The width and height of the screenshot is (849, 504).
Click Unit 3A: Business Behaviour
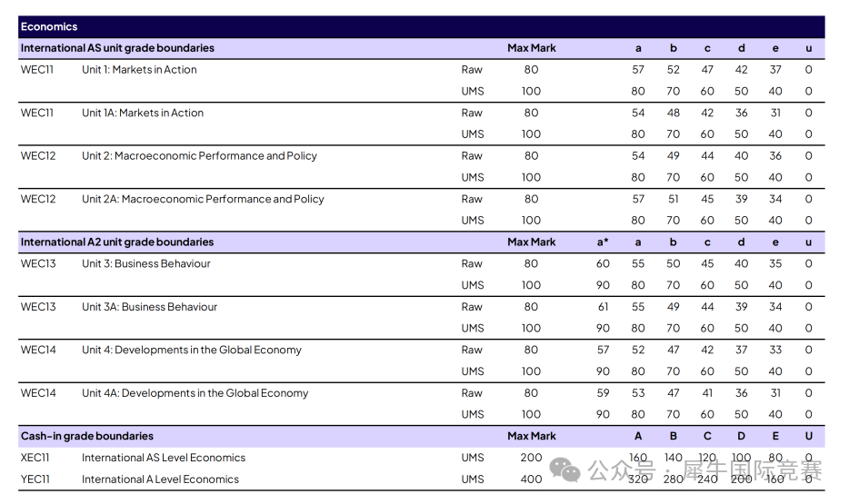149,307
